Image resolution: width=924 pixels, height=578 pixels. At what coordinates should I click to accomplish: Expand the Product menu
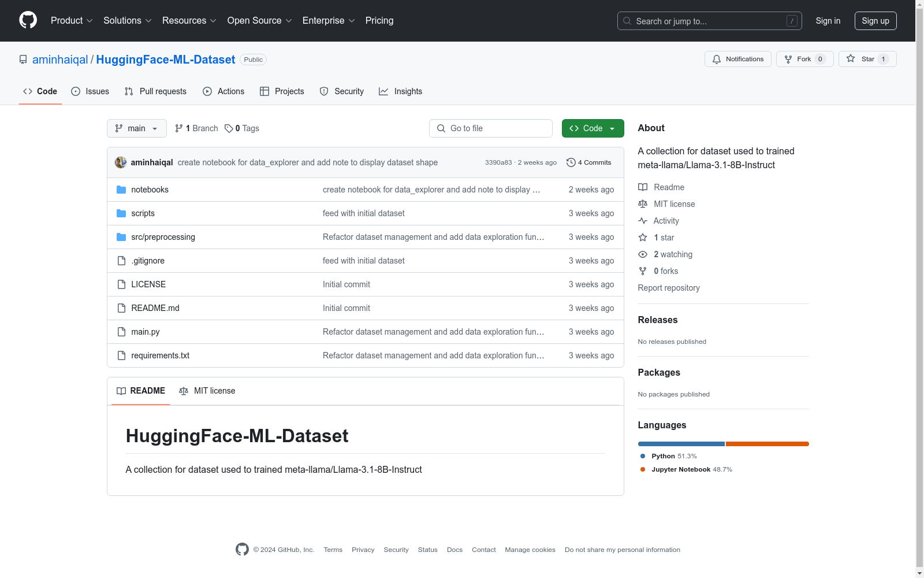click(72, 21)
